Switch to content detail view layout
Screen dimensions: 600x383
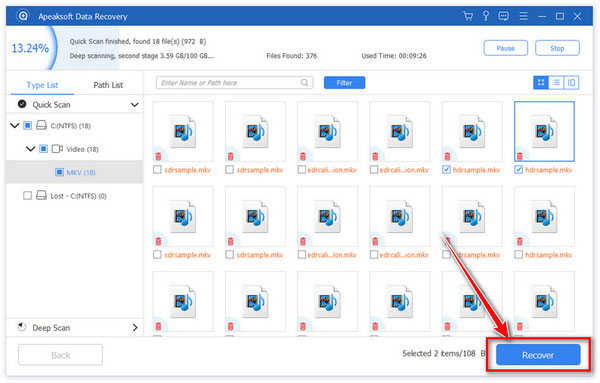click(x=571, y=83)
